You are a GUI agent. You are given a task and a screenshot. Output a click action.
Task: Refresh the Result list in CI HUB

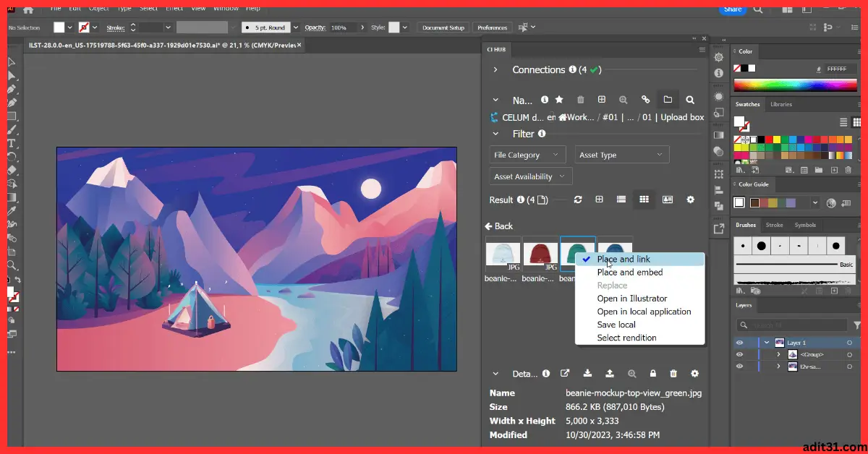point(577,200)
